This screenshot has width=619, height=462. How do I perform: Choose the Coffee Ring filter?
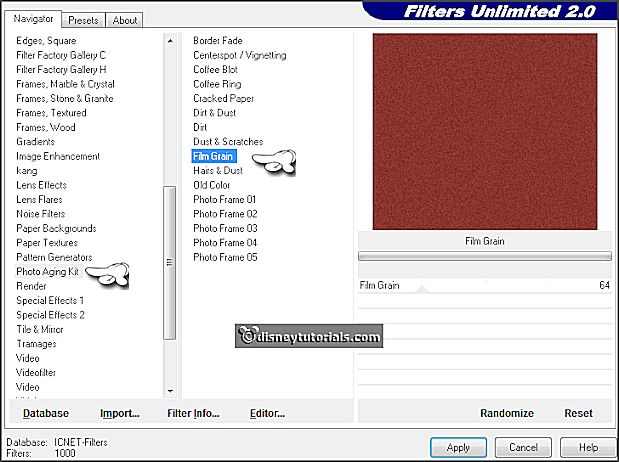(218, 84)
